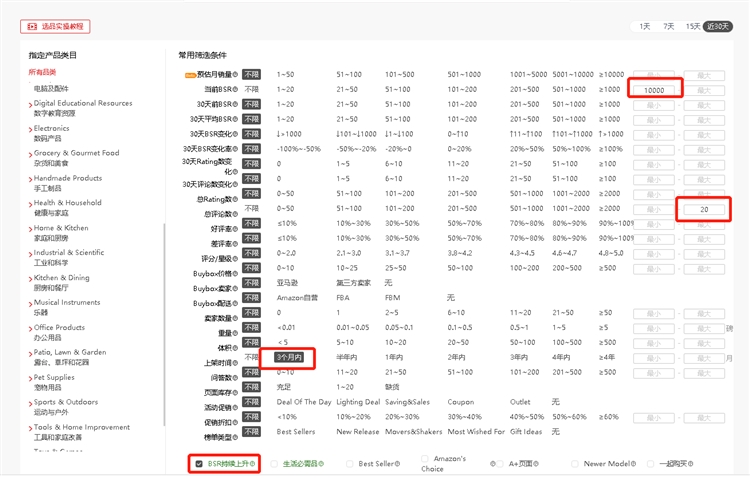This screenshot has height=478, width=750.
Task: Click the help icon next to 体积
Action: point(235,348)
